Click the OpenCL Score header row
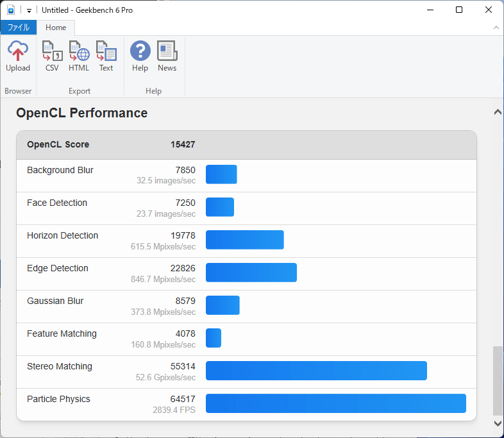This screenshot has height=438, width=504. pos(246,145)
